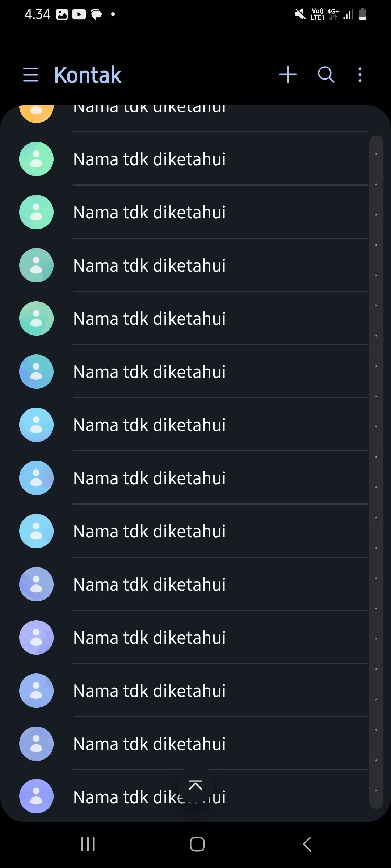Tap the partially visible orange contact avatar
Viewport: 391px width, 868px height.
pyautogui.click(x=36, y=112)
